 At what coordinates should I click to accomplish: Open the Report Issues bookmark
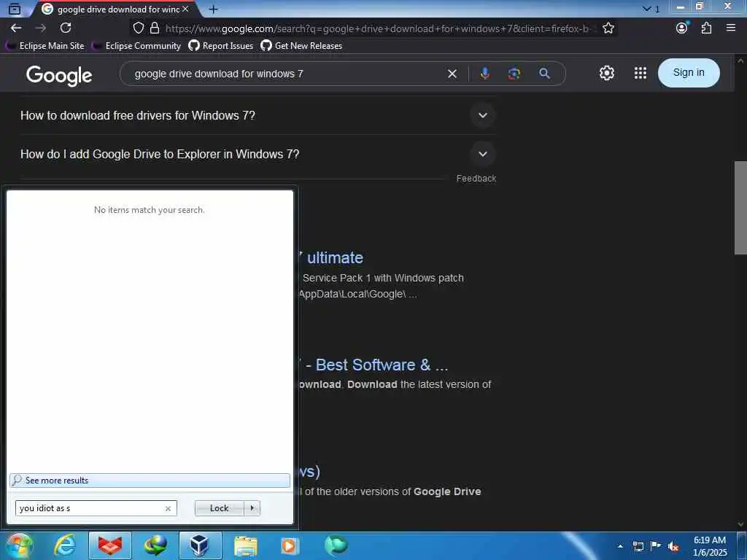[x=221, y=46]
